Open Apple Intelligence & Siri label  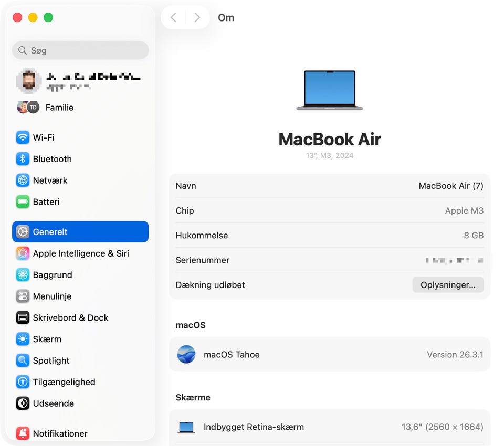(x=81, y=253)
